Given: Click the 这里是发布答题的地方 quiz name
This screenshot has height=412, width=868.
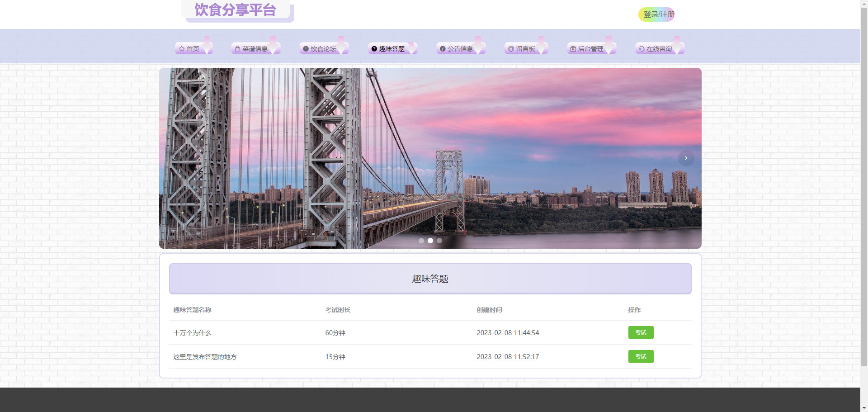Looking at the screenshot, I should tap(205, 357).
